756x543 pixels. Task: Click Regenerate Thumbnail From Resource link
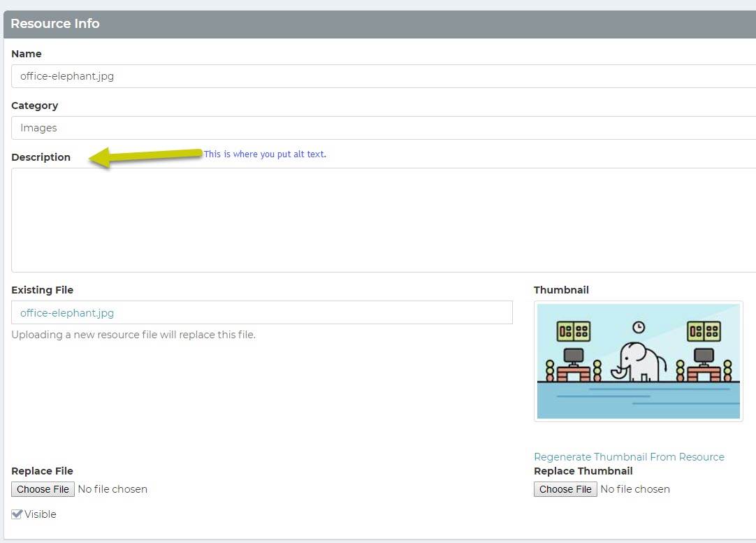coord(629,456)
